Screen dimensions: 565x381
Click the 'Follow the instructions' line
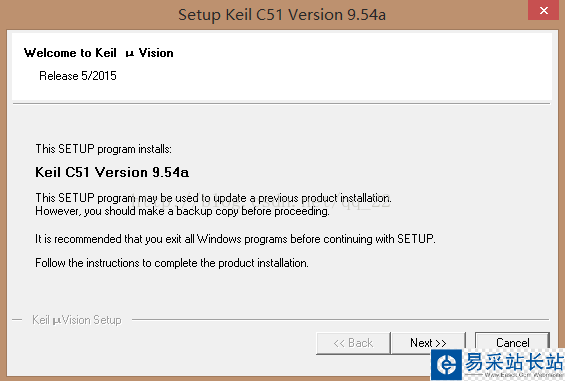tap(172, 263)
